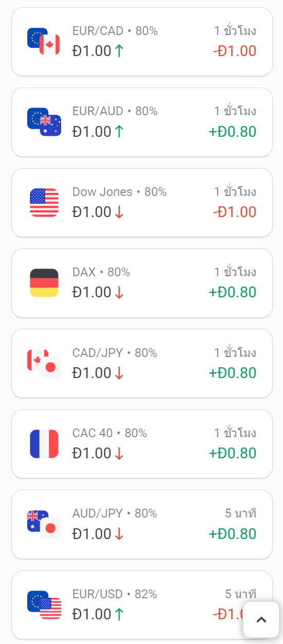Open the DAX • 80% trade label
The width and height of the screenshot is (283, 644).
pyautogui.click(x=101, y=272)
